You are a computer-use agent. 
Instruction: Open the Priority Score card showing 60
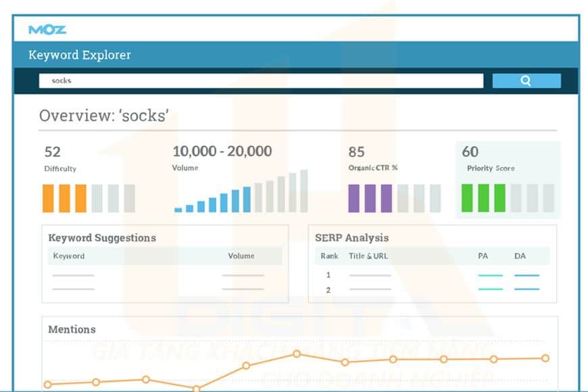[x=508, y=180]
